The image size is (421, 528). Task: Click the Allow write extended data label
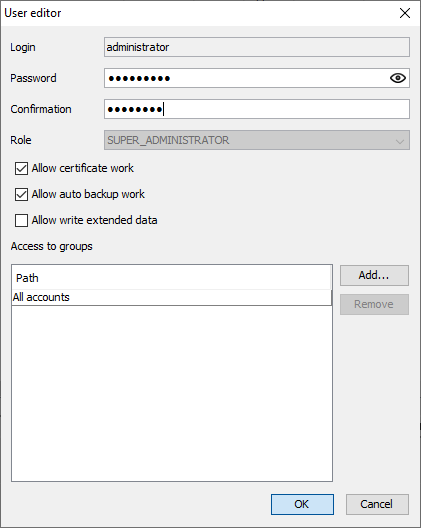coord(94,220)
